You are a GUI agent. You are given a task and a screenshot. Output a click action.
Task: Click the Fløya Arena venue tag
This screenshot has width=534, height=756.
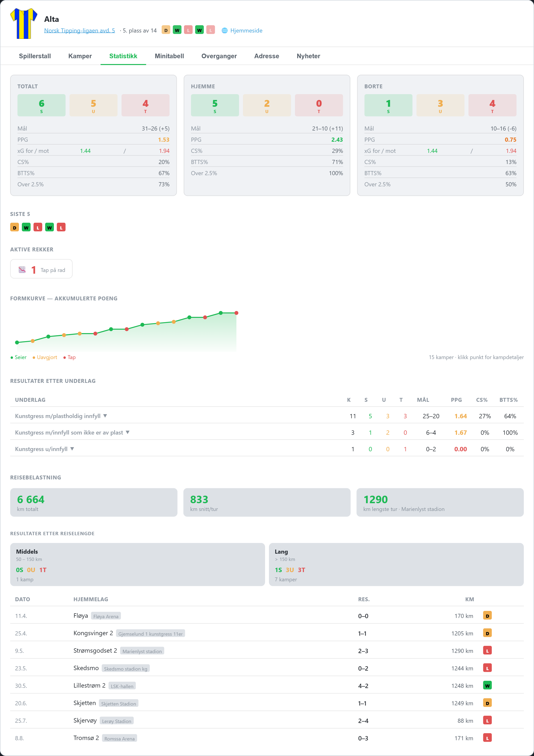(x=106, y=616)
